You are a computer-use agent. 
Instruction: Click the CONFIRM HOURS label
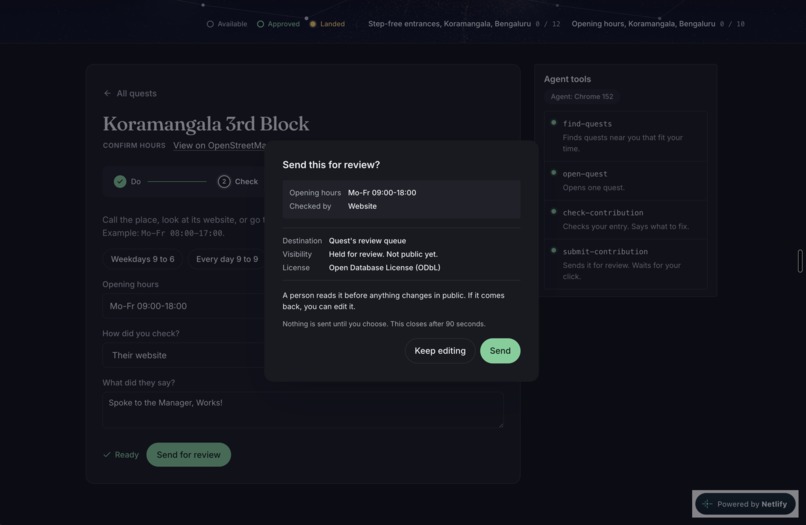[x=134, y=146]
